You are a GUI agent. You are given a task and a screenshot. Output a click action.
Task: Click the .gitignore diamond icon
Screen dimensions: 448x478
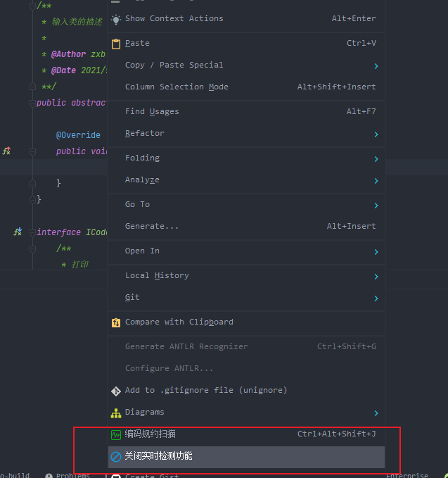[116, 391]
